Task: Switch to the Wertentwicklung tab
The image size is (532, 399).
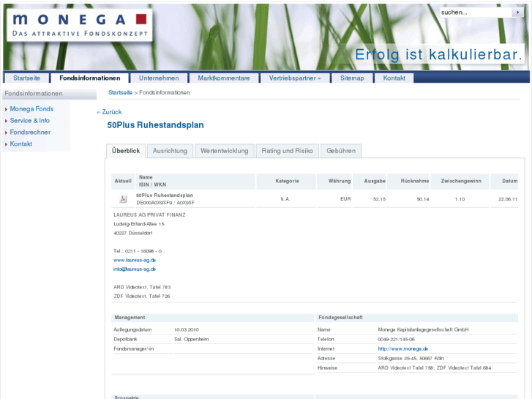Action: (224, 151)
